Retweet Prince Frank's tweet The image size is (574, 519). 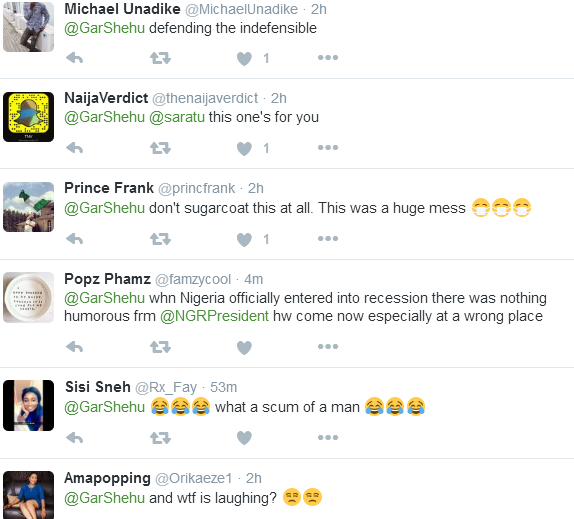[160, 239]
